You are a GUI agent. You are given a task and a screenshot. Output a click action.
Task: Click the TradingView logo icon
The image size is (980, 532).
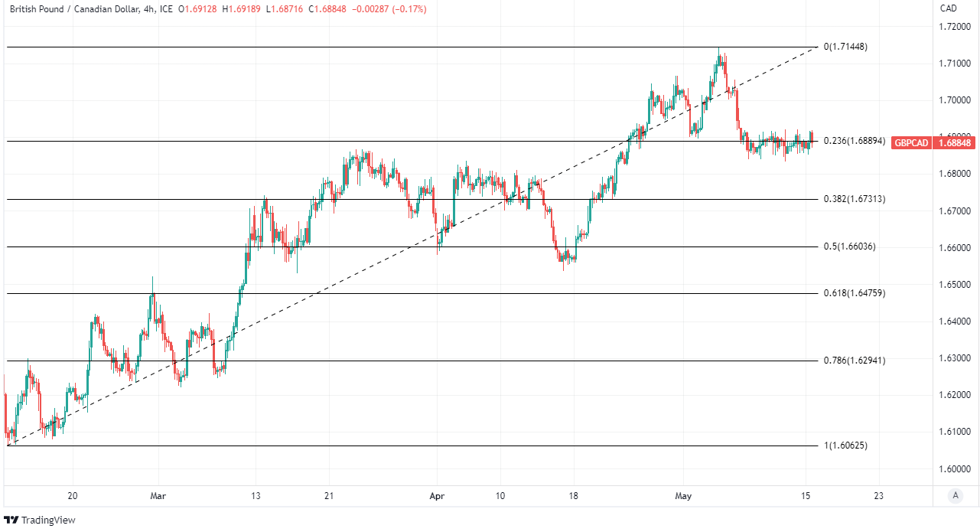[12, 521]
